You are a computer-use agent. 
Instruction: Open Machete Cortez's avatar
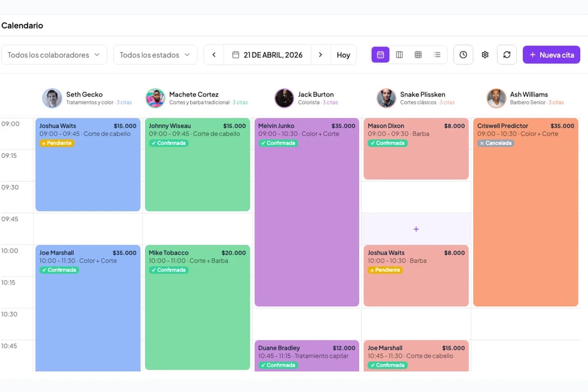(x=155, y=98)
